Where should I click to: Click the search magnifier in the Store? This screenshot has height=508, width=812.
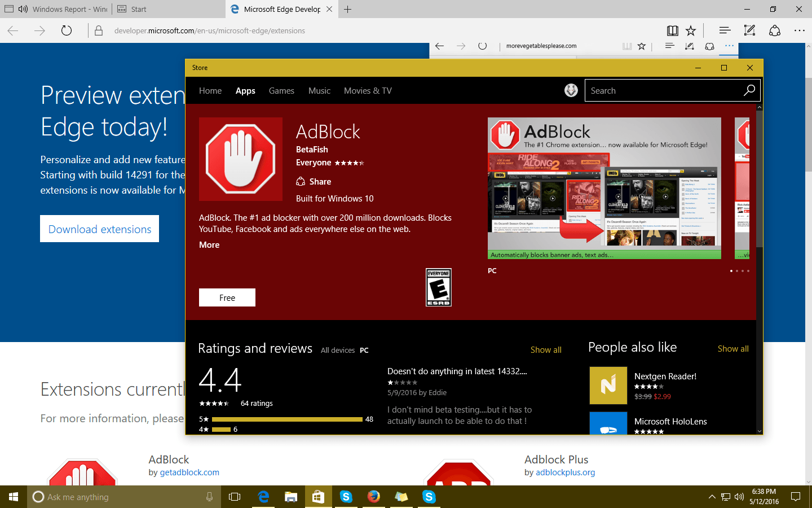tap(749, 90)
